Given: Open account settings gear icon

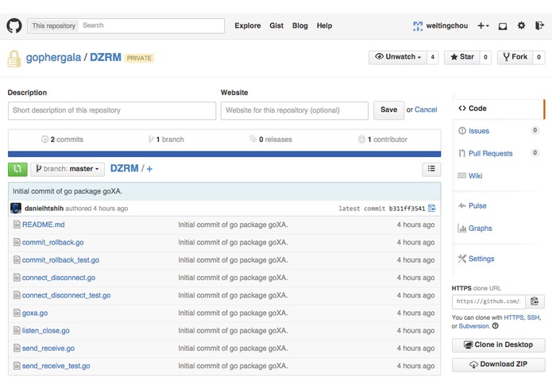Looking at the screenshot, I should pos(521,25).
